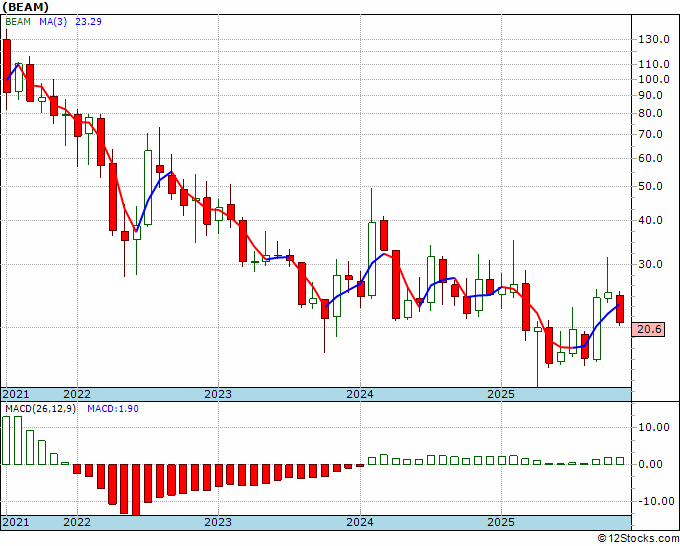Click the final red candlestick near 20.6
Viewport: 680px width, 546px height.
[620, 309]
